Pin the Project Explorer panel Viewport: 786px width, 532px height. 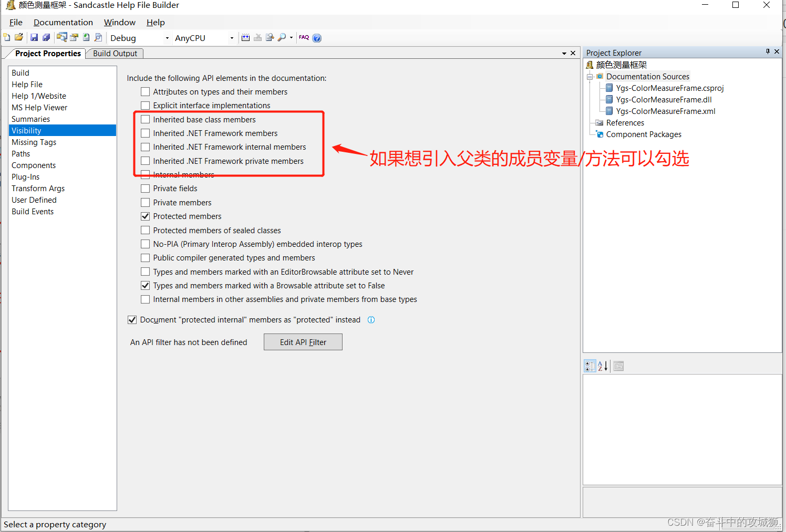pyautogui.click(x=768, y=51)
